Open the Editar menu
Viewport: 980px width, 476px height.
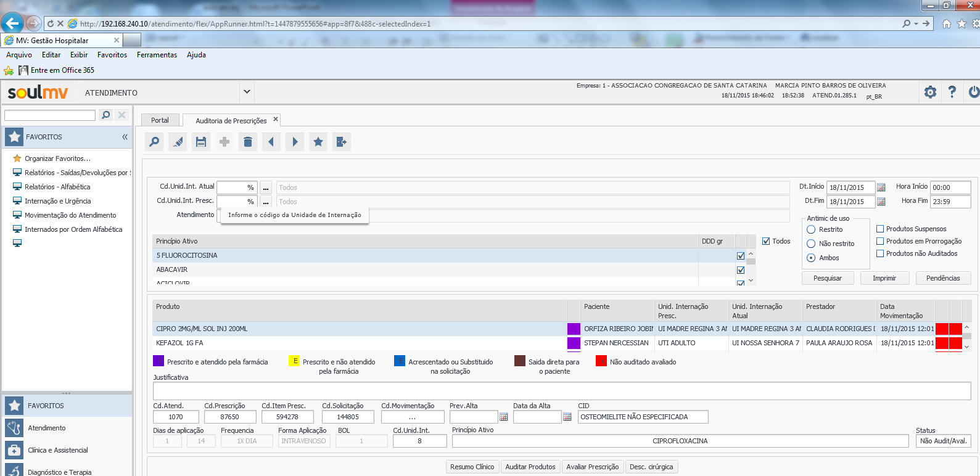pos(51,55)
